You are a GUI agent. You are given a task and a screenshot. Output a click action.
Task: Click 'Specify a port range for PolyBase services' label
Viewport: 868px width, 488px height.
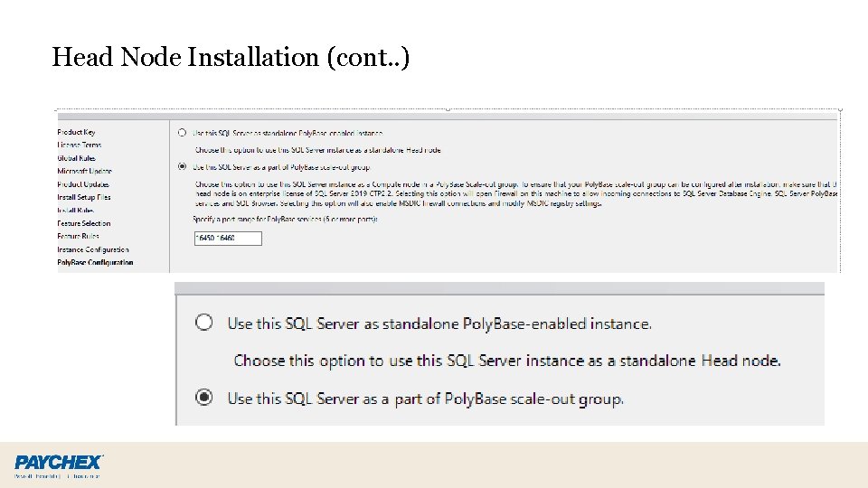tap(285, 219)
